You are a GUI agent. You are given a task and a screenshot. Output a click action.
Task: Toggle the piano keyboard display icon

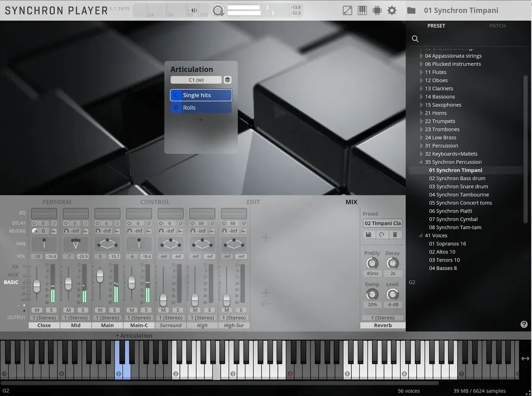click(362, 10)
